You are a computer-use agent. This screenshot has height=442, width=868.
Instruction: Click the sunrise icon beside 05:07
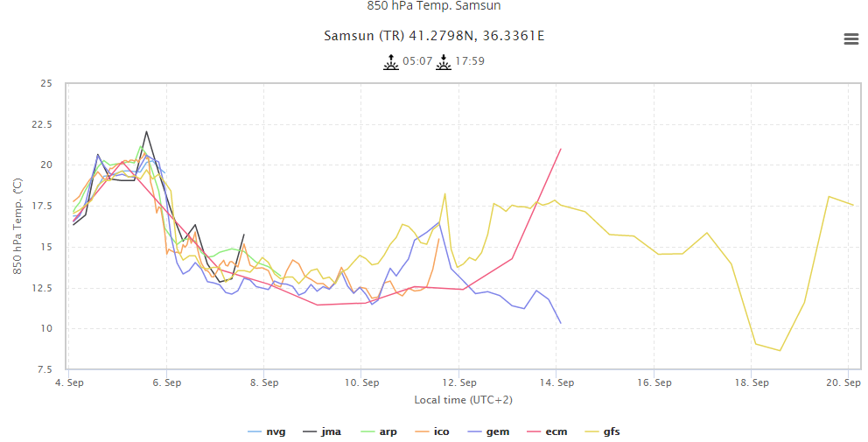point(391,61)
